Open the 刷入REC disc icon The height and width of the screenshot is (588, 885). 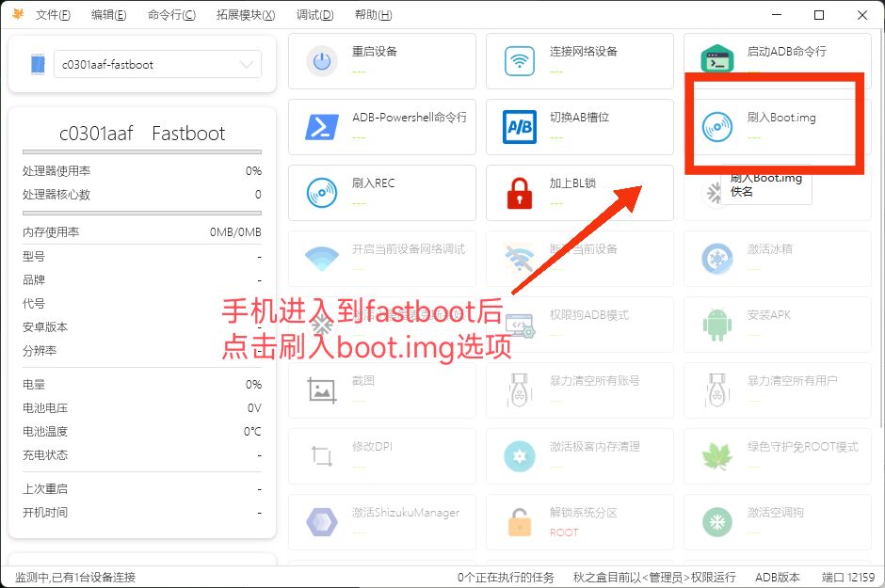(321, 192)
